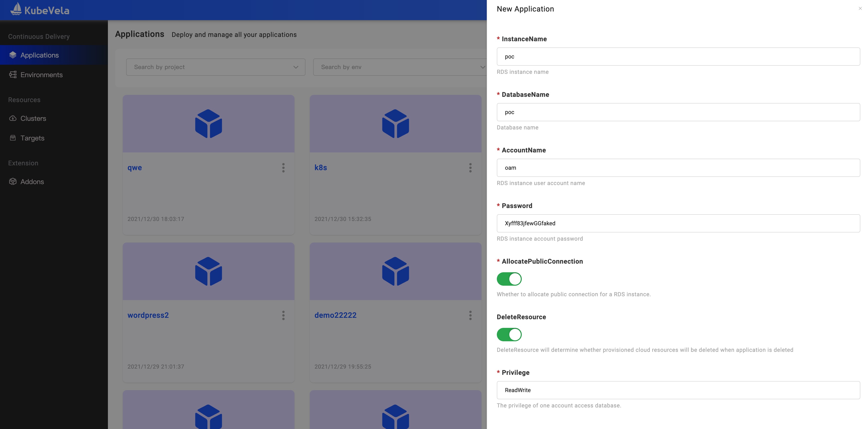Click the Environments icon in sidebar
Image resolution: width=868 pixels, height=429 pixels.
click(x=13, y=75)
